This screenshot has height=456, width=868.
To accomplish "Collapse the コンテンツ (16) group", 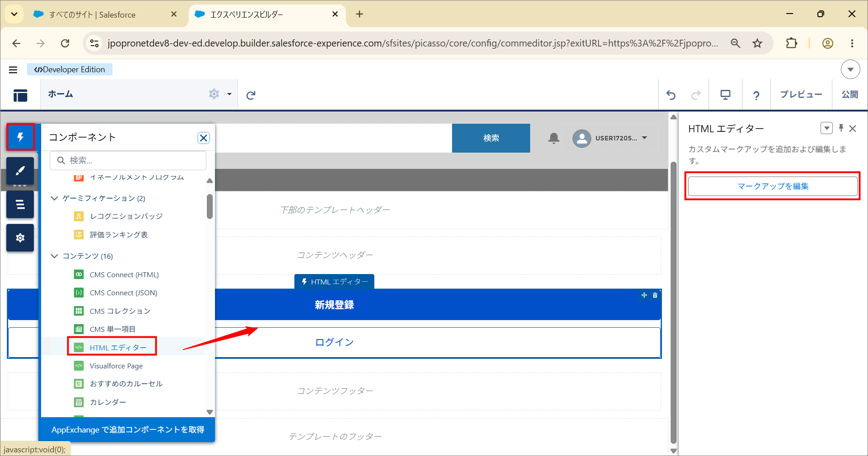I will click(x=55, y=256).
